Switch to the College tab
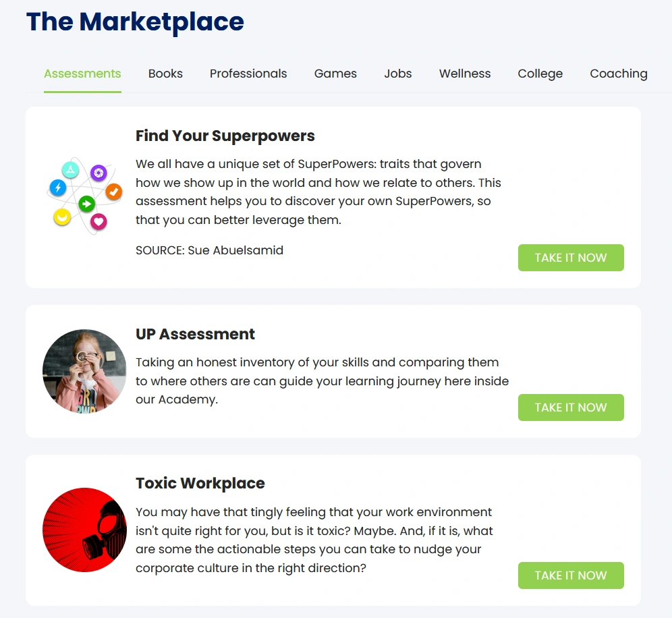Screen dimensions: 672x618 click(x=540, y=74)
